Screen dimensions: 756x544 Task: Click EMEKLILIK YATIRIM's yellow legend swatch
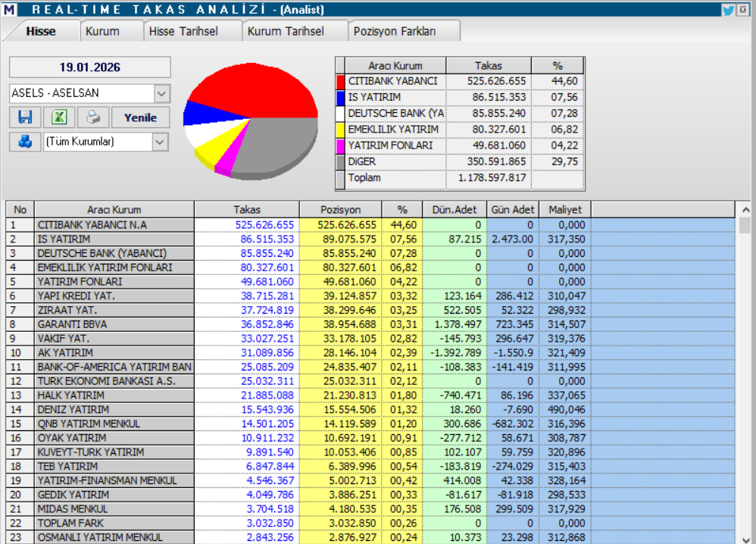(x=340, y=129)
